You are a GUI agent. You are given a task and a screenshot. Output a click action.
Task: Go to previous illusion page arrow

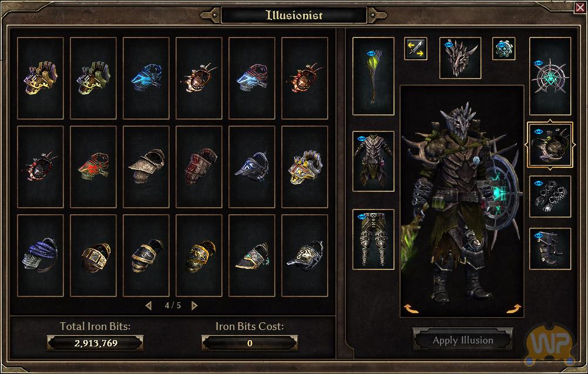coord(149,305)
